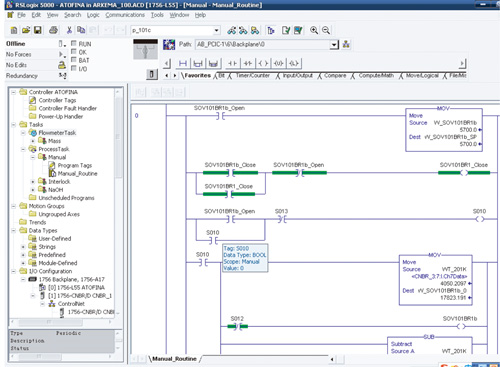Click the Find Next binoculars icon
Viewport: 500px width, 367px height.
(x=243, y=30)
